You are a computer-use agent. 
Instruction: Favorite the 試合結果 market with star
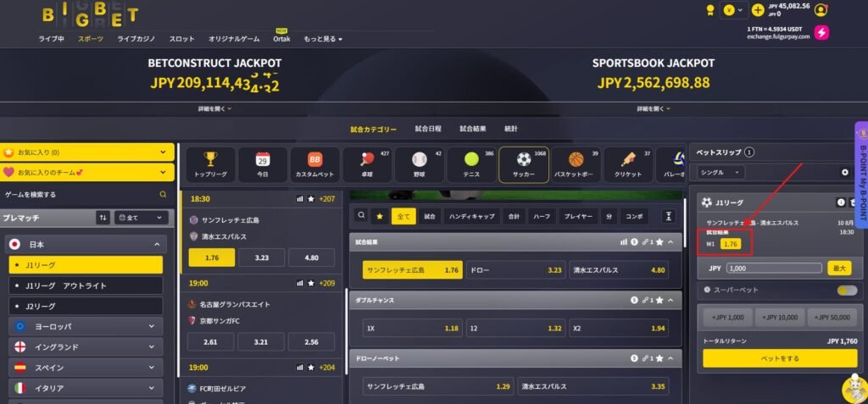point(659,242)
